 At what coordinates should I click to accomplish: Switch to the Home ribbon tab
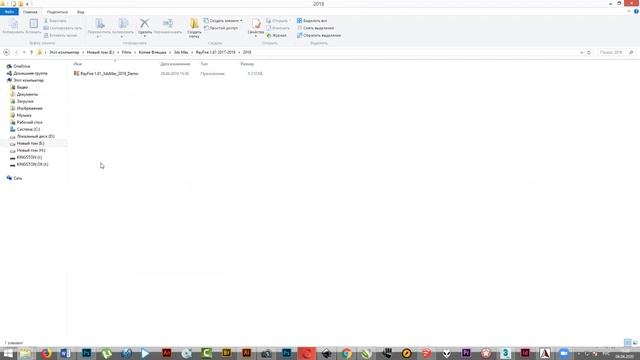pyautogui.click(x=30, y=12)
